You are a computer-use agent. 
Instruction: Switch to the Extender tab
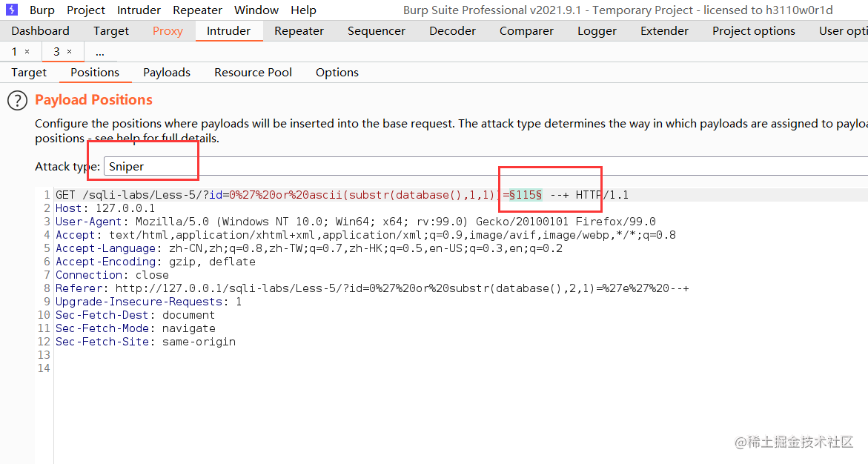point(664,31)
